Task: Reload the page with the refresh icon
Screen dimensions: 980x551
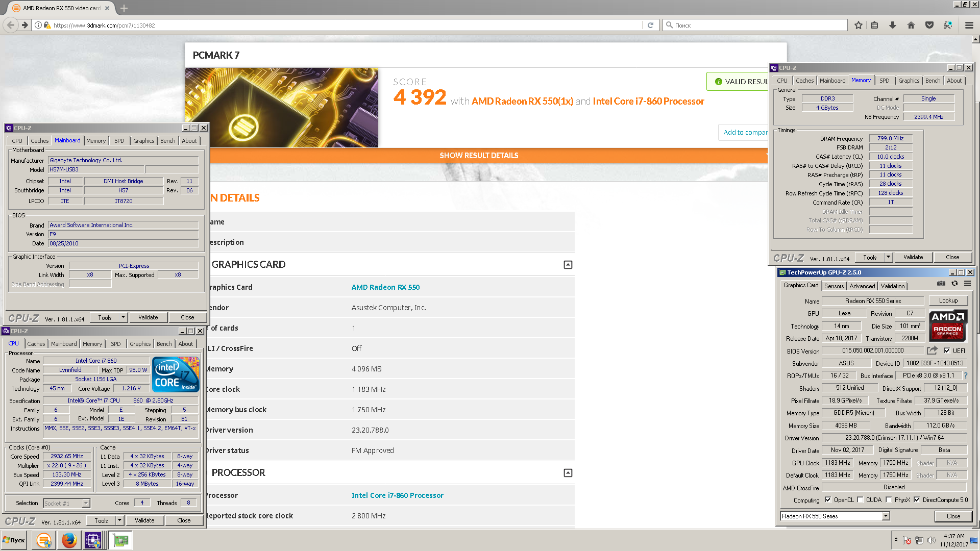Action: [x=650, y=25]
